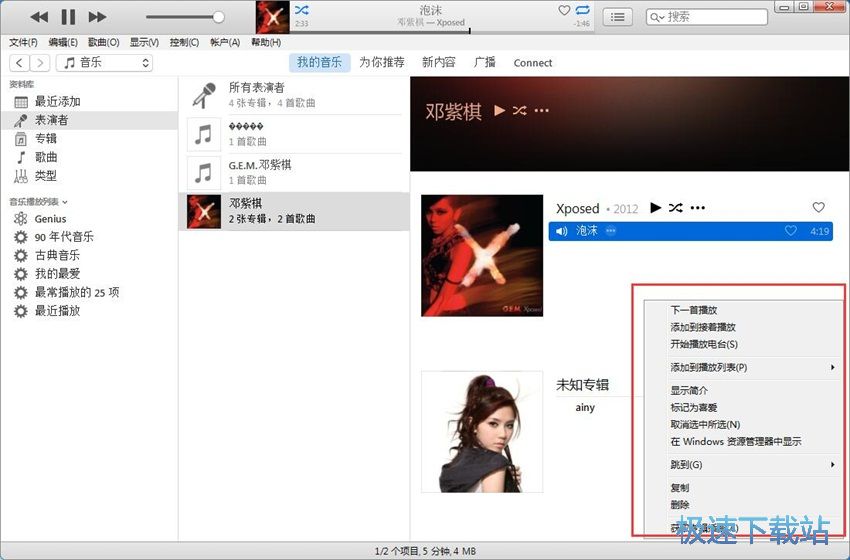The image size is (850, 560).
Task: Click the speaker icon on 泡沫 row
Action: (562, 231)
